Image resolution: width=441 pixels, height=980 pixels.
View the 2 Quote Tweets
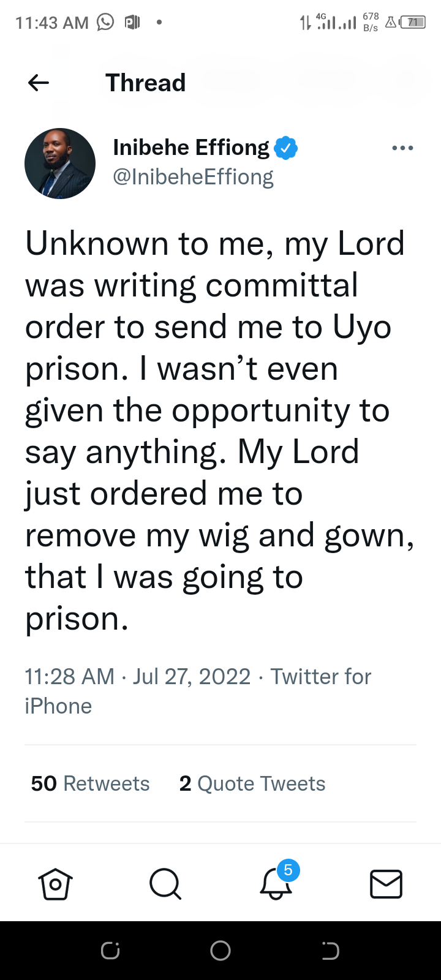click(x=252, y=783)
